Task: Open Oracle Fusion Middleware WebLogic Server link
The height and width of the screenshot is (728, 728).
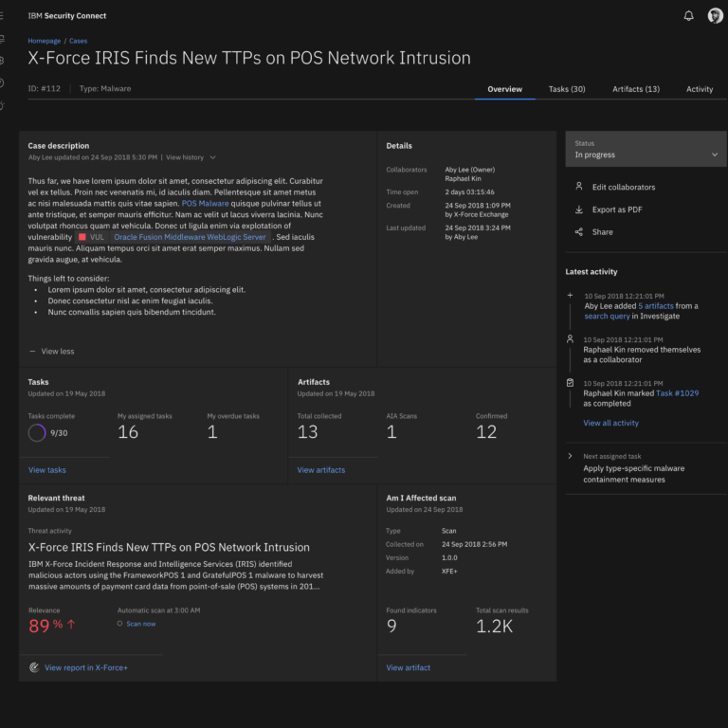Action: (x=190, y=237)
